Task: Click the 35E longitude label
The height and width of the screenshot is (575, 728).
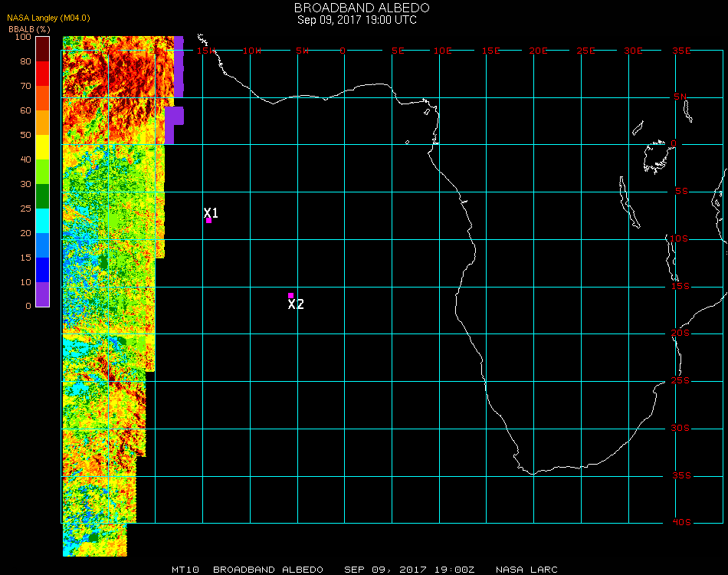Action: 681,51
